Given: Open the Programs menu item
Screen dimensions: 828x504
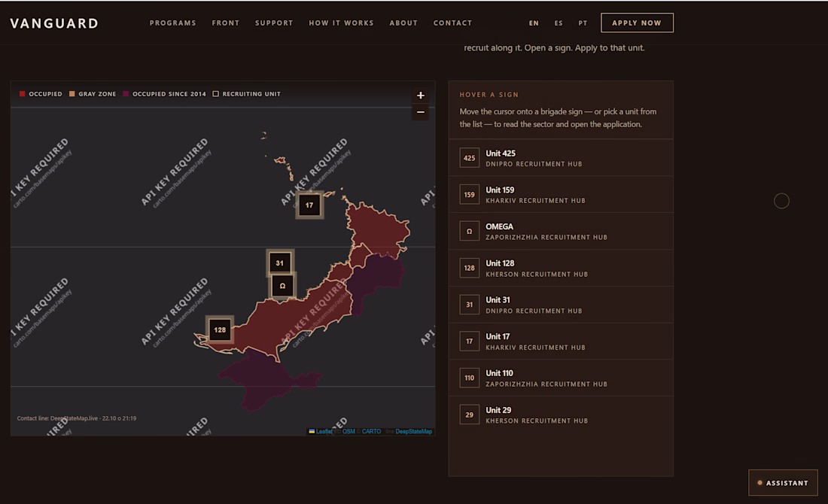Looking at the screenshot, I should tap(172, 23).
